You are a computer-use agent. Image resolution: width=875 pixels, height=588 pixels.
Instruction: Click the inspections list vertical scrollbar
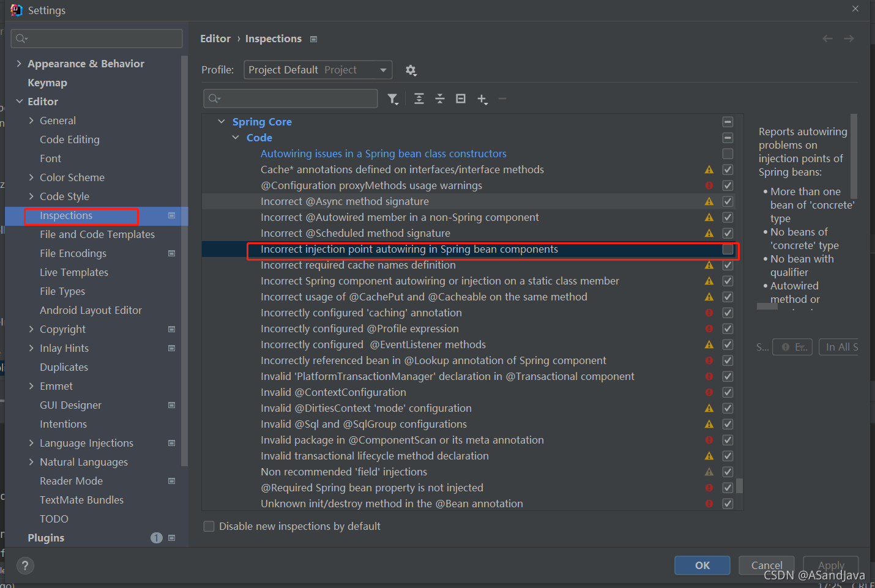coord(739,485)
